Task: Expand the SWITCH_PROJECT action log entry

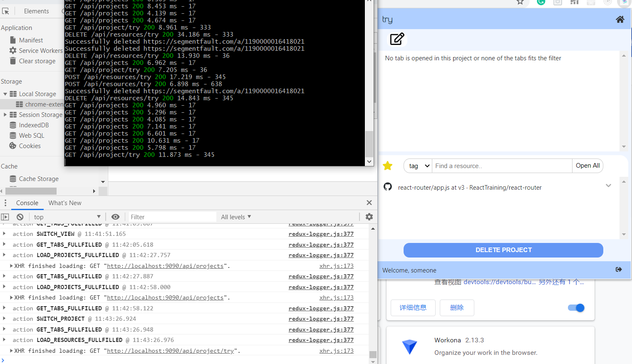Action: coord(4,319)
